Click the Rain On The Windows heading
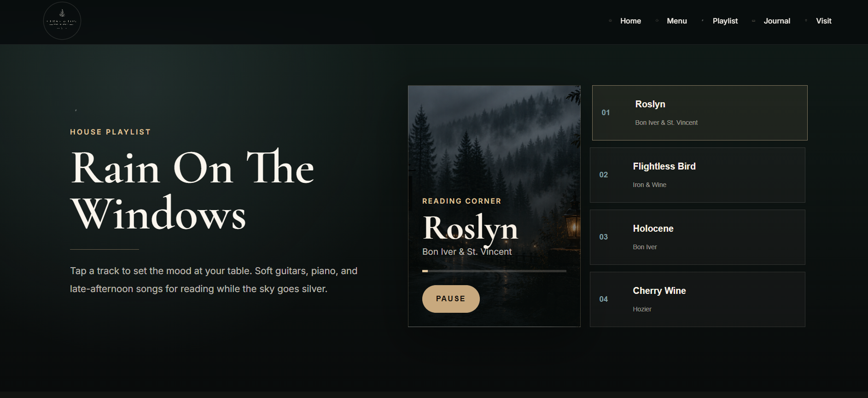 coord(192,190)
